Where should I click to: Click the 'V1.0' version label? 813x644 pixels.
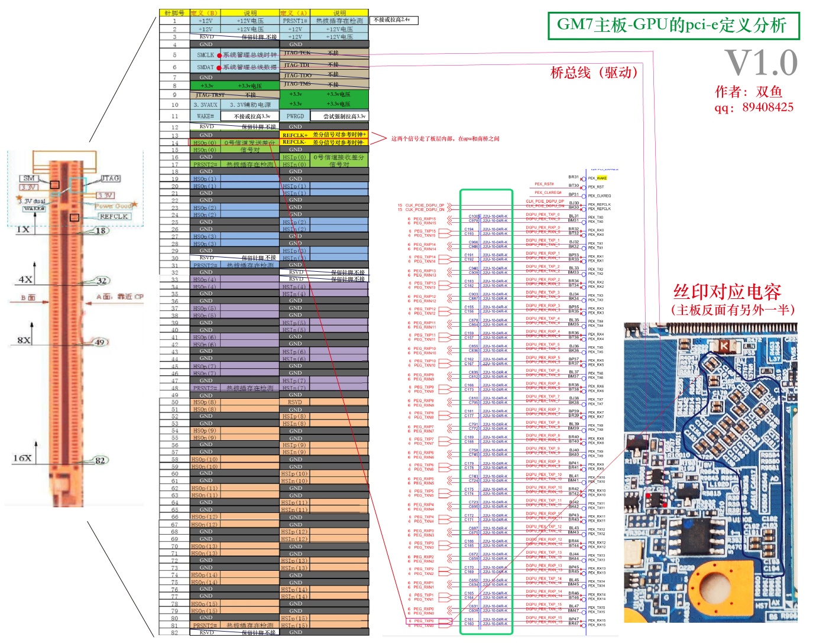761,62
